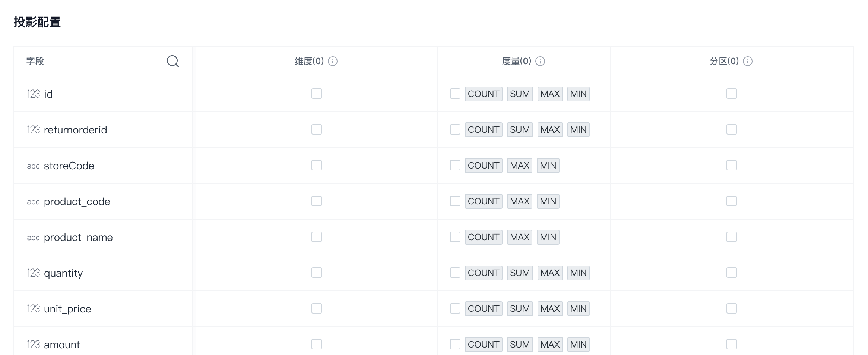This screenshot has width=868, height=355.
Task: Check the measure checkbox for unit_price
Action: pyautogui.click(x=455, y=308)
